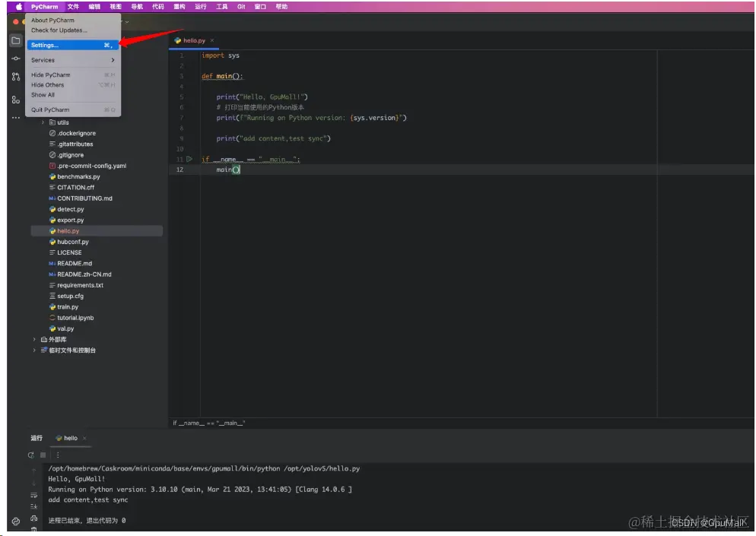Select .dockerignore in project tree

(72, 134)
